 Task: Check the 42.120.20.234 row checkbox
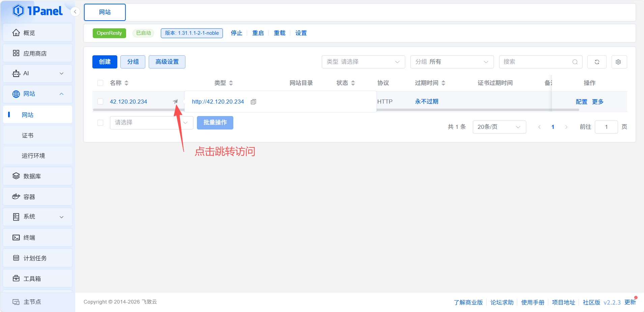[100, 102]
